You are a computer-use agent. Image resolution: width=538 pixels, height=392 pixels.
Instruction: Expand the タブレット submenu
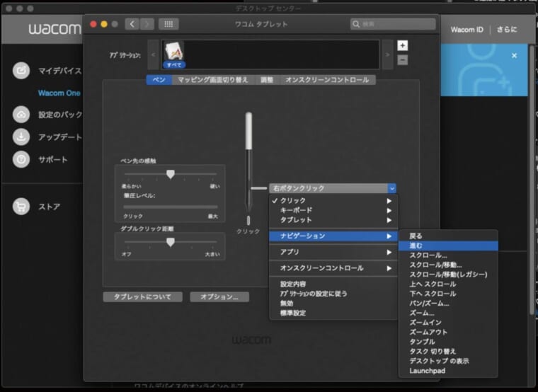point(333,220)
